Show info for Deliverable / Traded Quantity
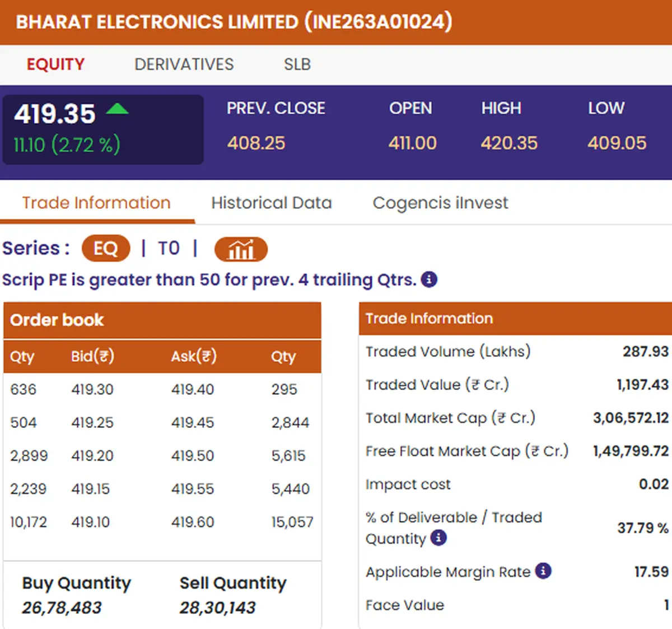The height and width of the screenshot is (629, 672). (438, 538)
